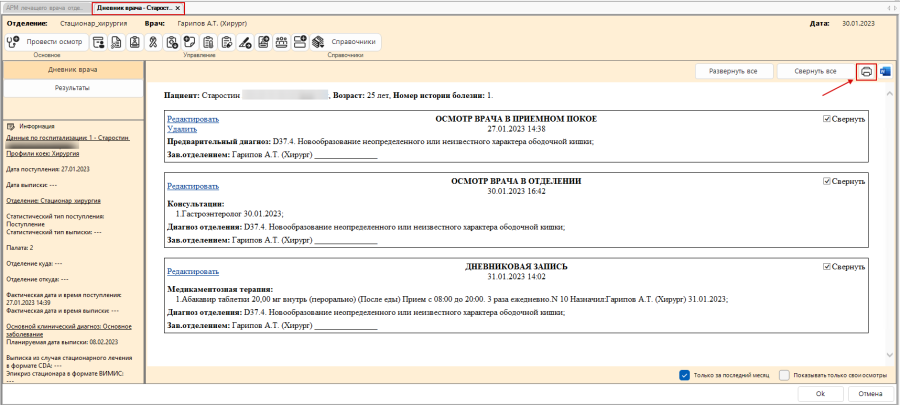This screenshot has width=900, height=405.
Task: Click the Абакавир таблетки medication line
Action: [x=453, y=299]
